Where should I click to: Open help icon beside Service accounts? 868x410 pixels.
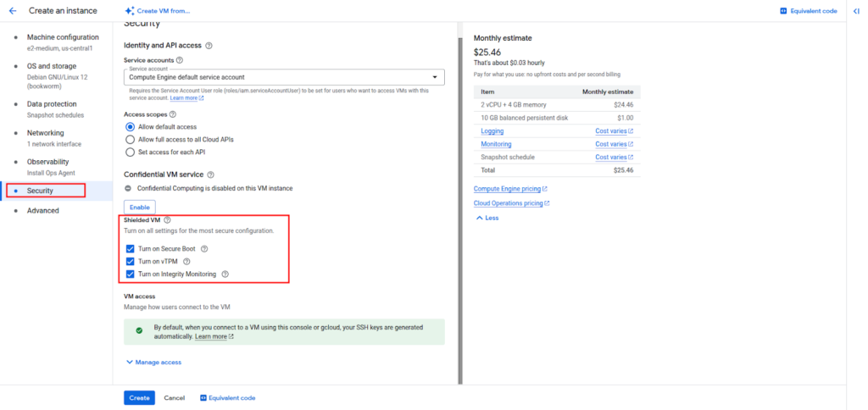180,60
